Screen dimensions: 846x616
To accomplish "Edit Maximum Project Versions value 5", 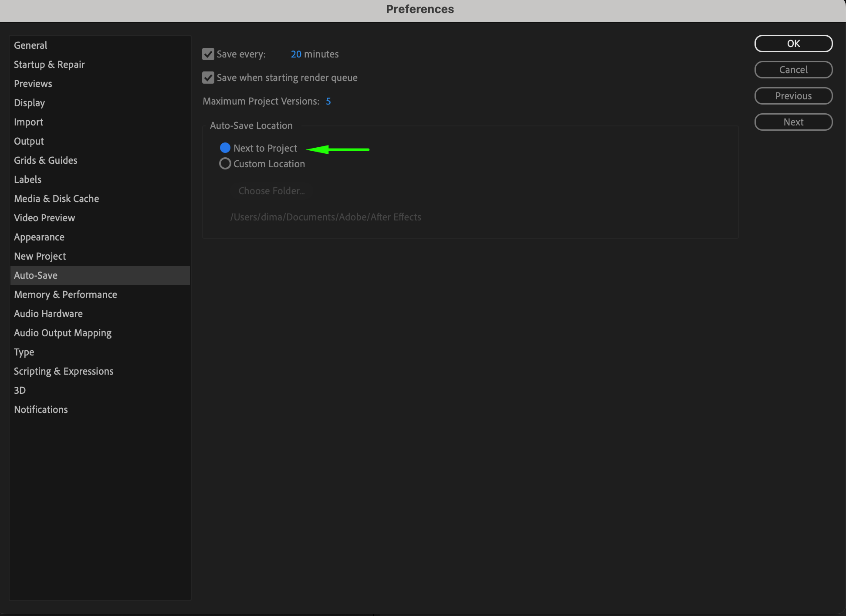I will (x=328, y=101).
